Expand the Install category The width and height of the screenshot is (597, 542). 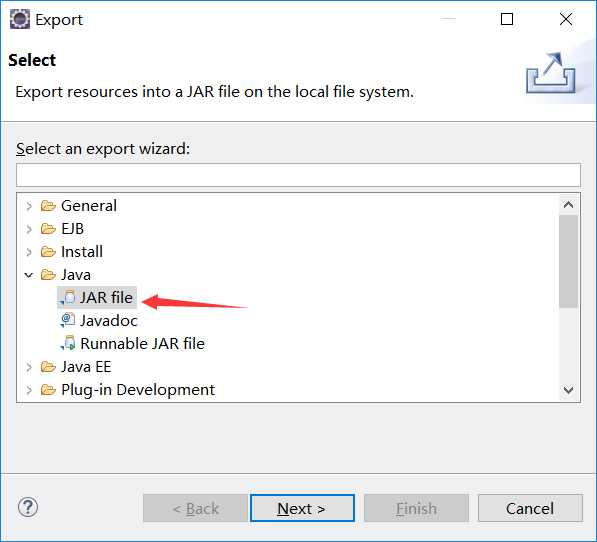click(x=29, y=252)
